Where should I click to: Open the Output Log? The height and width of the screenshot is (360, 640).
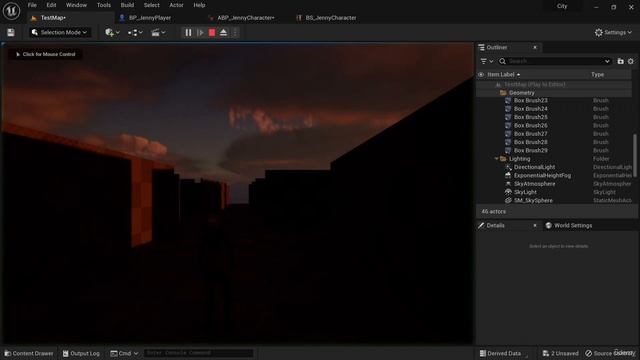click(x=81, y=353)
